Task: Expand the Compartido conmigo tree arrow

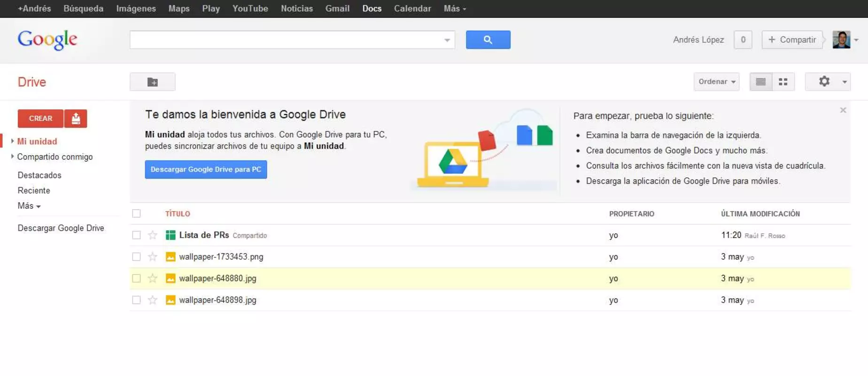Action: [12, 157]
